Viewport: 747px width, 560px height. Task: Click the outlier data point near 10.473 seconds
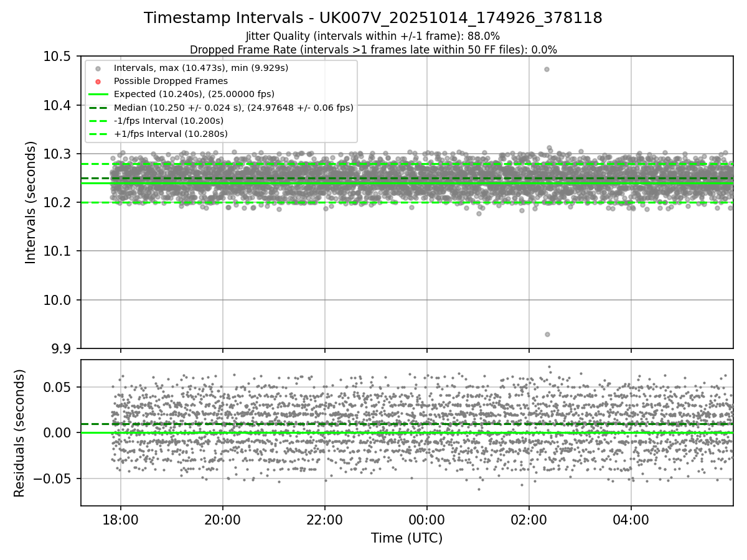coord(547,69)
